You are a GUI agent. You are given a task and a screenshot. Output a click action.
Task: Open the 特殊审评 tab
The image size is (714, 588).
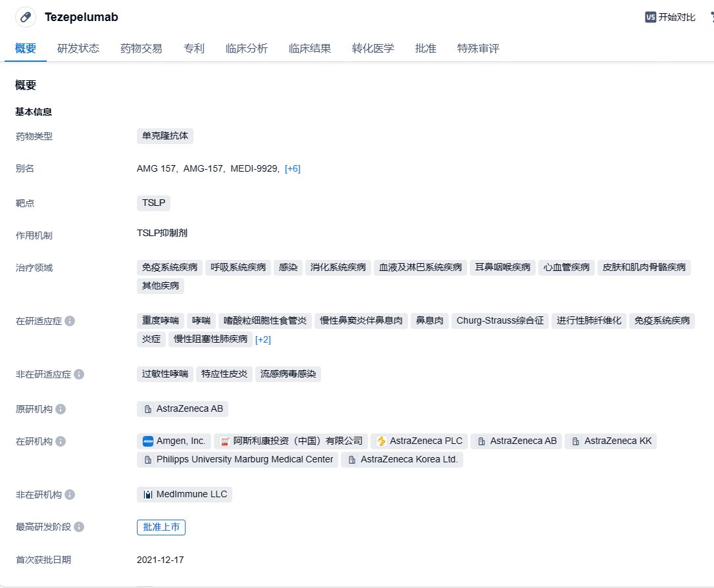(478, 48)
